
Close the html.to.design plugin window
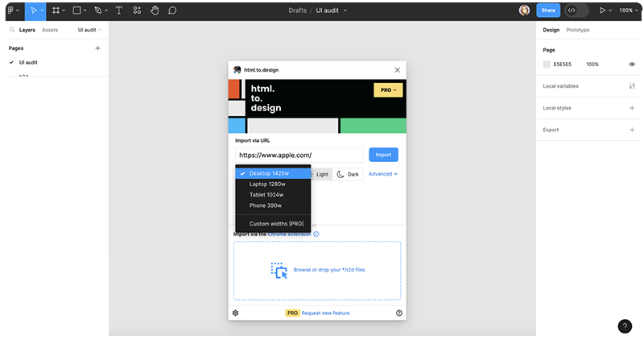pos(397,70)
